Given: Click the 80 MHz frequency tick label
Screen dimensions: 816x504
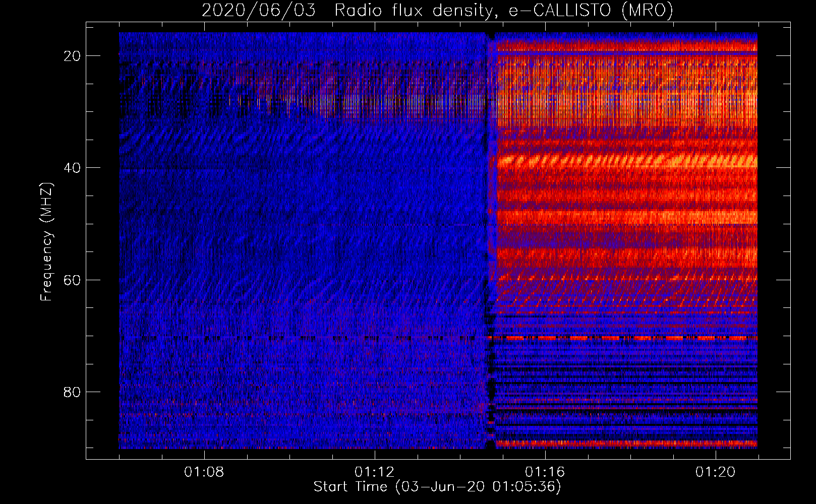Looking at the screenshot, I should point(72,392).
